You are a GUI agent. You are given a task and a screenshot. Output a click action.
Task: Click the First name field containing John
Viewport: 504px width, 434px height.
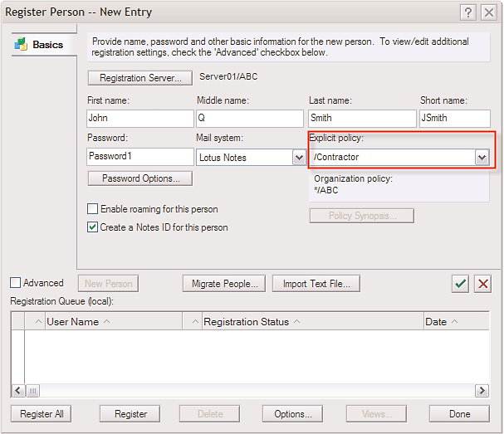140,118
